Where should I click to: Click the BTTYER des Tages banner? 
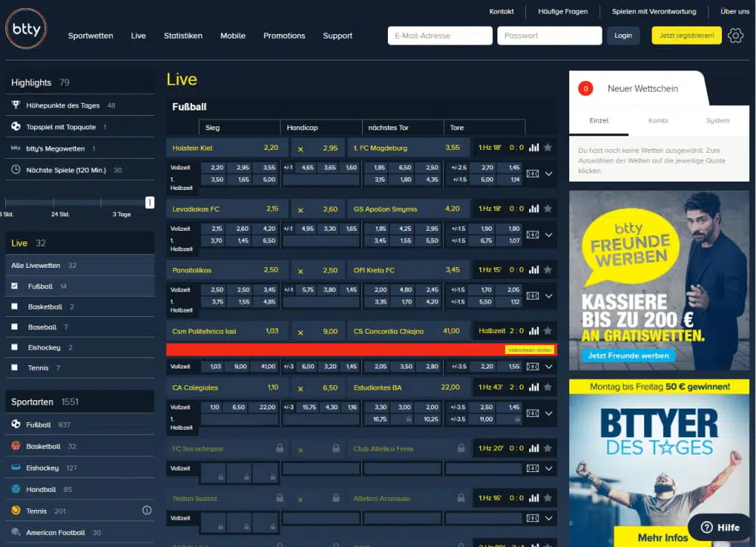pyautogui.click(x=659, y=463)
